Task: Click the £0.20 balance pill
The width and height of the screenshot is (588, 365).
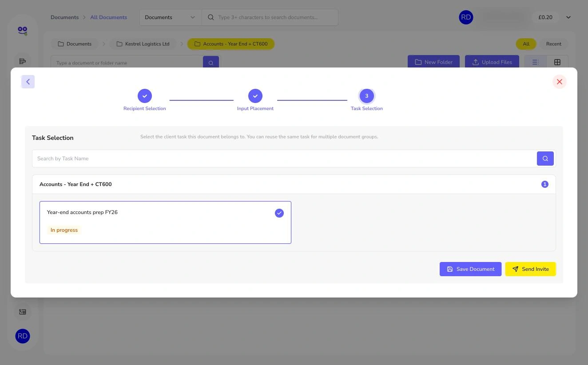Action: click(x=545, y=17)
